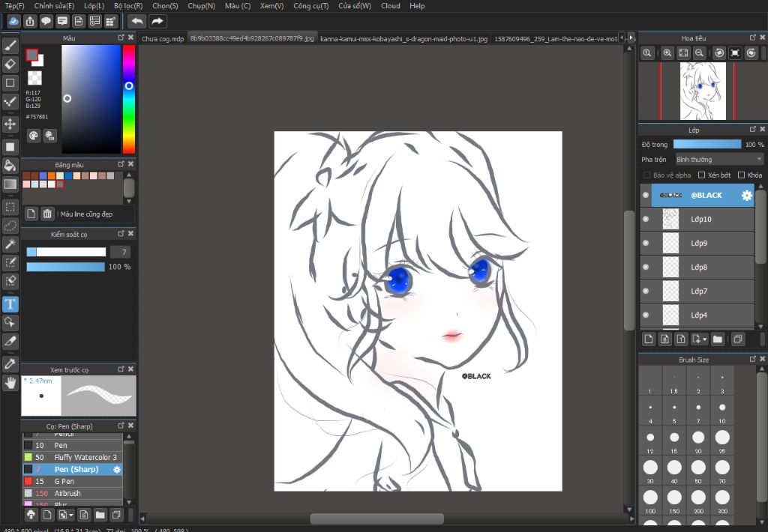Image resolution: width=768 pixels, height=532 pixels.
Task: Toggle visibility of Lớp7 layer
Action: [x=646, y=291]
